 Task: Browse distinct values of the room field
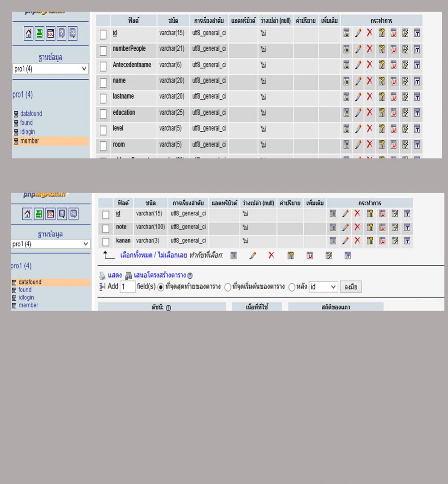346,144
